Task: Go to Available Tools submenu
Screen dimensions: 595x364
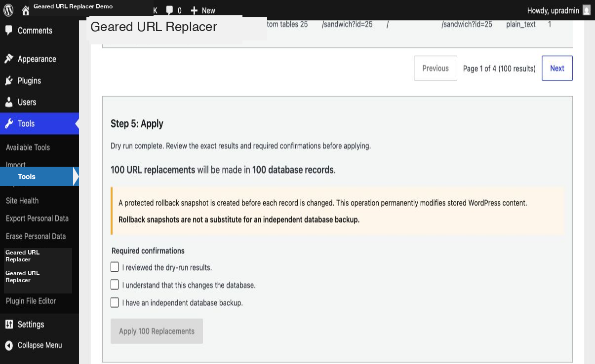Action: [x=28, y=147]
